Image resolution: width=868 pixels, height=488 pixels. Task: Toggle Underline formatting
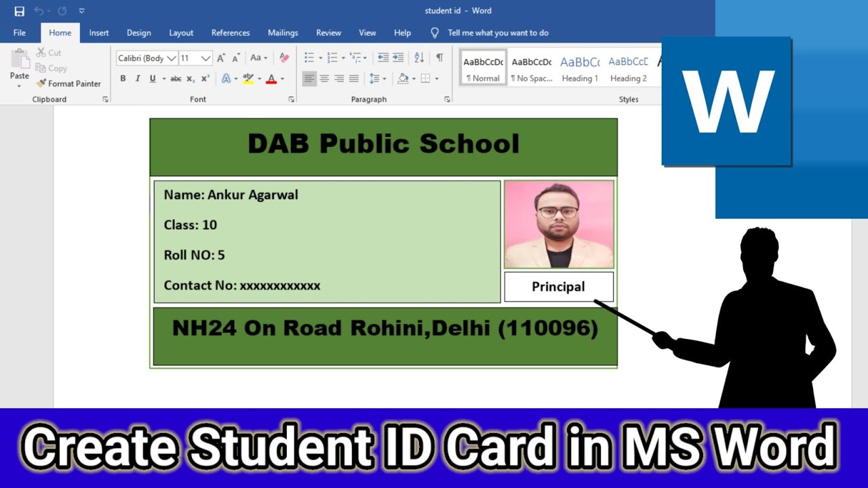pyautogui.click(x=153, y=79)
